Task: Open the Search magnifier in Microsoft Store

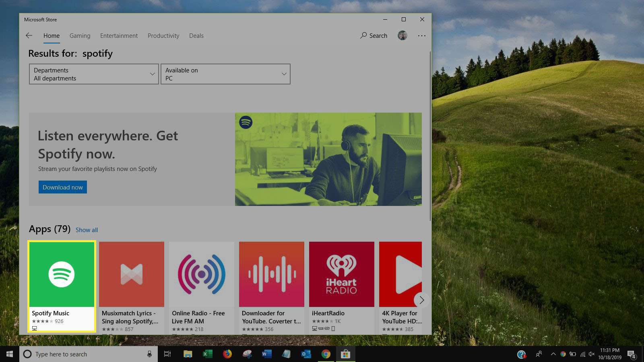Action: [374, 35]
